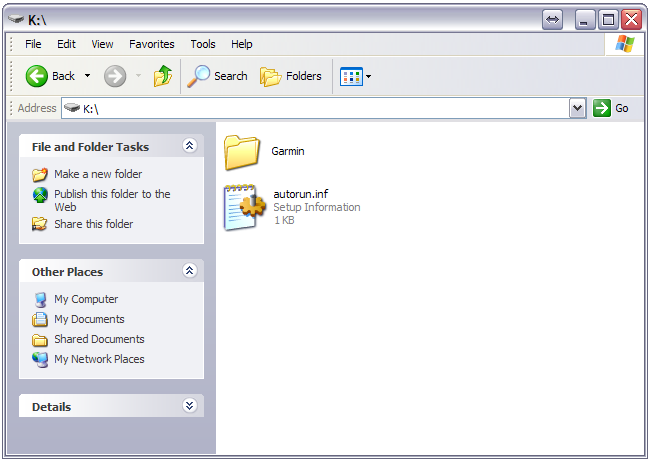Viewport: 649px width, 461px height.
Task: Click the Up folder icon in toolbar
Action: click(162, 76)
